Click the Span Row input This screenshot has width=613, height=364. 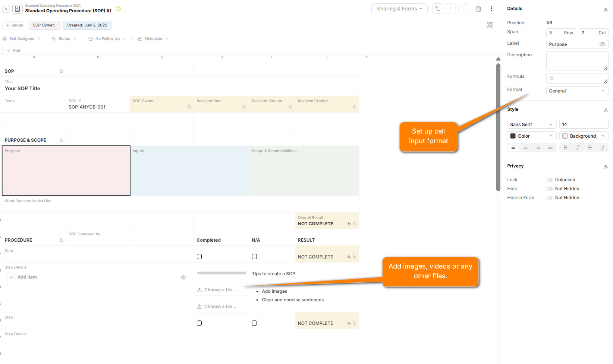point(561,33)
